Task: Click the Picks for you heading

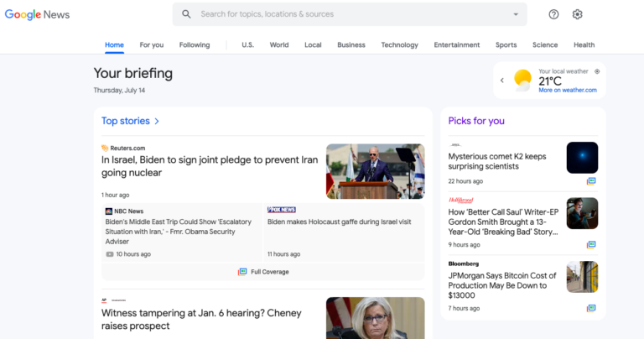Action: [476, 121]
